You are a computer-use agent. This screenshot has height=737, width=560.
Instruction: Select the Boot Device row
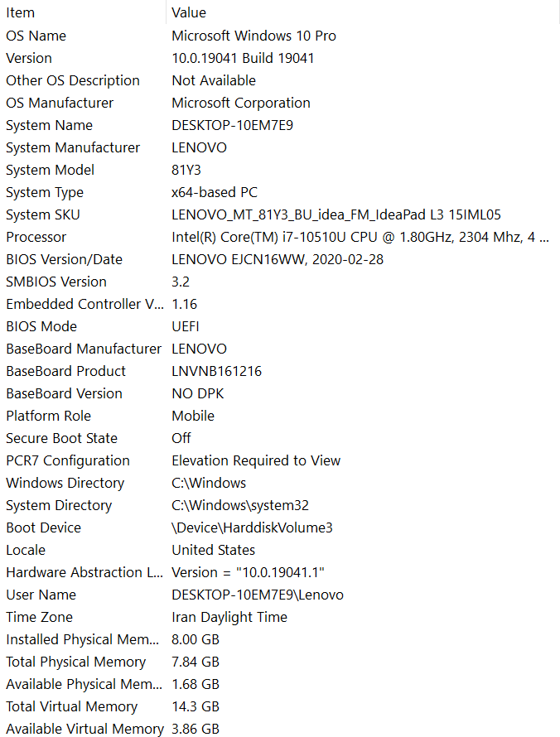click(x=280, y=527)
